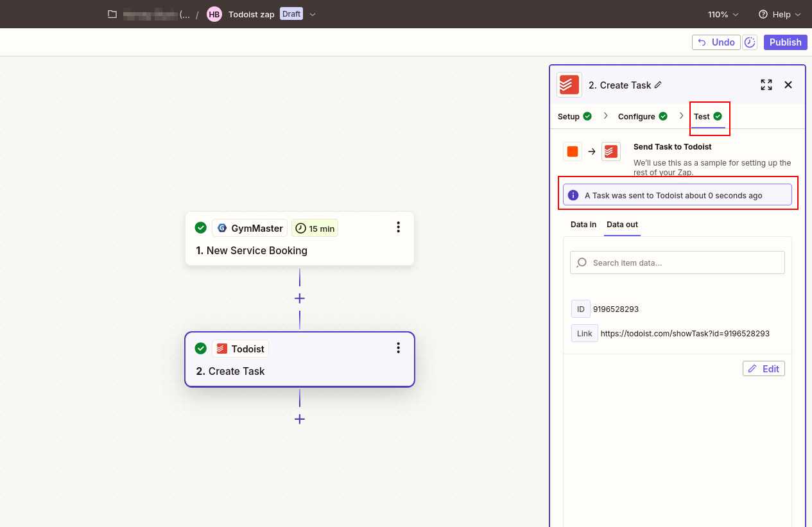Switch to the Configure tab
Image resolution: width=812 pixels, height=527 pixels.
643,117
